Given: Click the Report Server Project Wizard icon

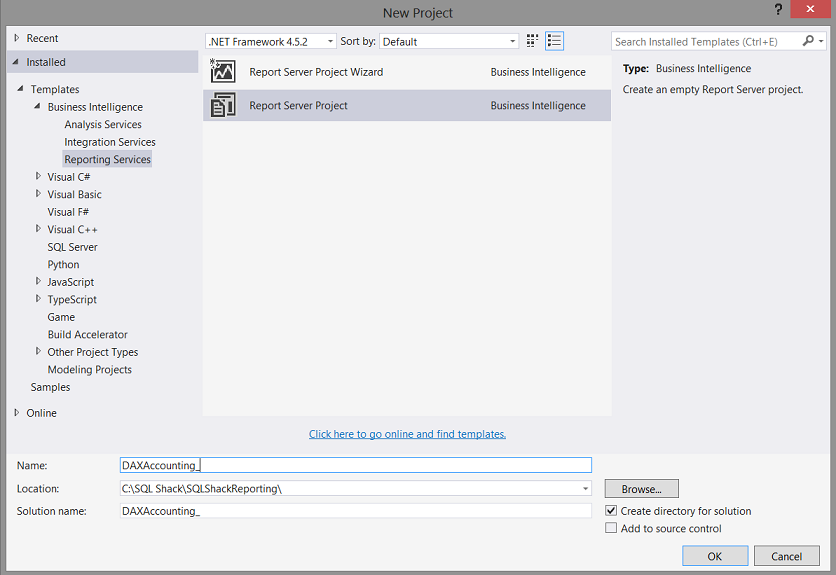Looking at the screenshot, I should [223, 71].
